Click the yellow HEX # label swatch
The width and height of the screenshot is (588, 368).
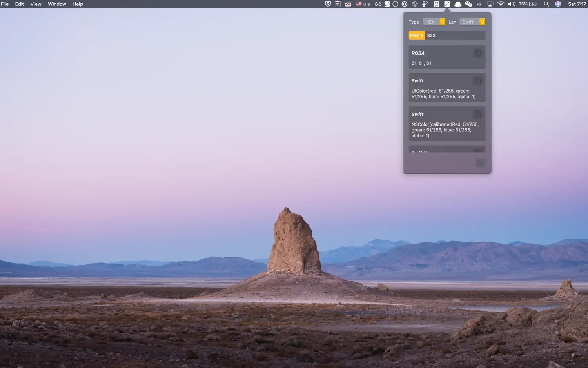pyautogui.click(x=416, y=35)
